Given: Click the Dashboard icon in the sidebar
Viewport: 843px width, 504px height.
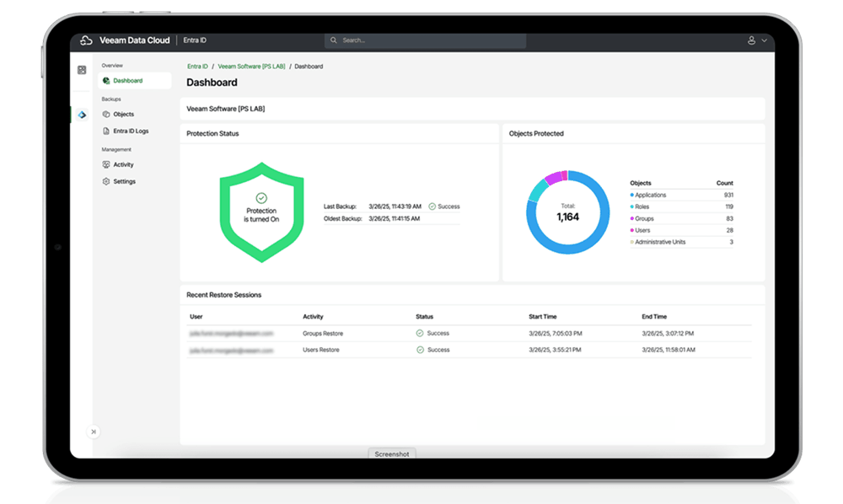Looking at the screenshot, I should [x=106, y=81].
